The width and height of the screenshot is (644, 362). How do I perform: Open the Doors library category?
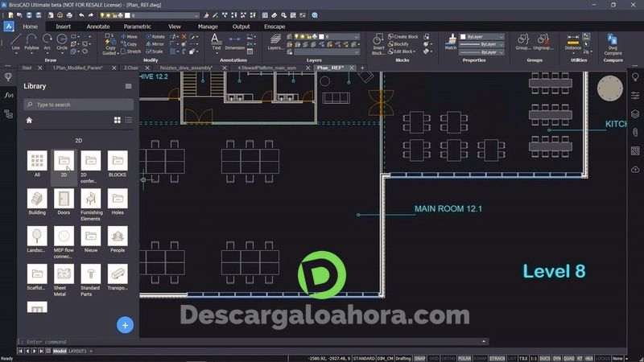pyautogui.click(x=64, y=202)
